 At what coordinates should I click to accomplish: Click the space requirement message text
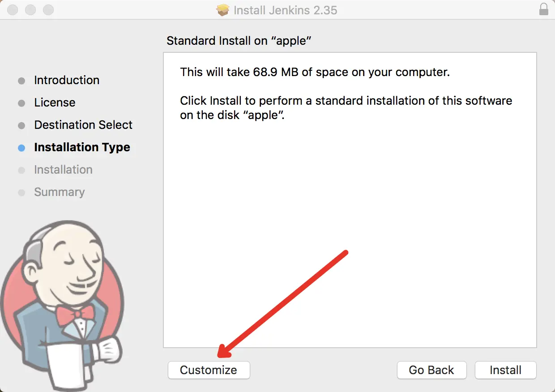click(x=315, y=72)
